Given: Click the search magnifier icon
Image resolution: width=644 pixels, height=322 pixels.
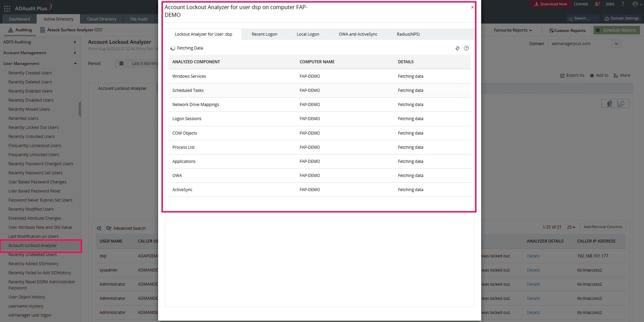Looking at the screenshot, I should coord(571,19).
